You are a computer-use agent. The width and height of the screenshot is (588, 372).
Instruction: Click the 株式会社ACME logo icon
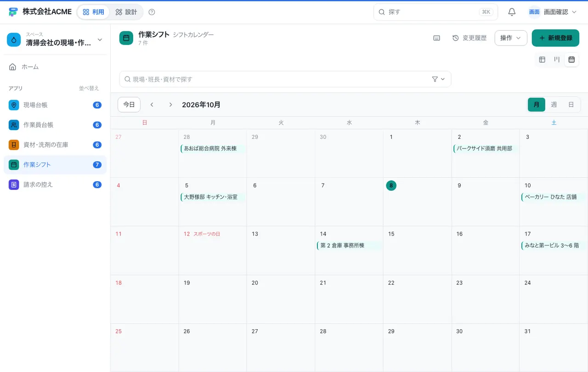[13, 12]
